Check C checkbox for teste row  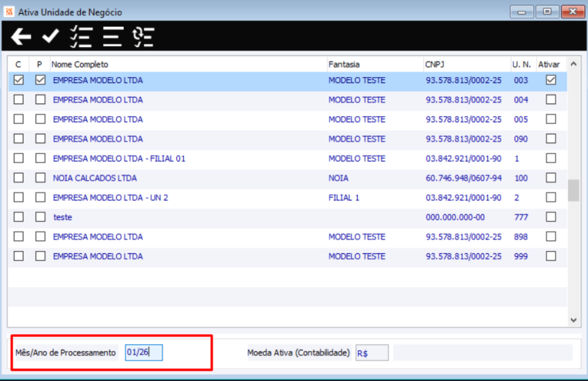(x=18, y=217)
